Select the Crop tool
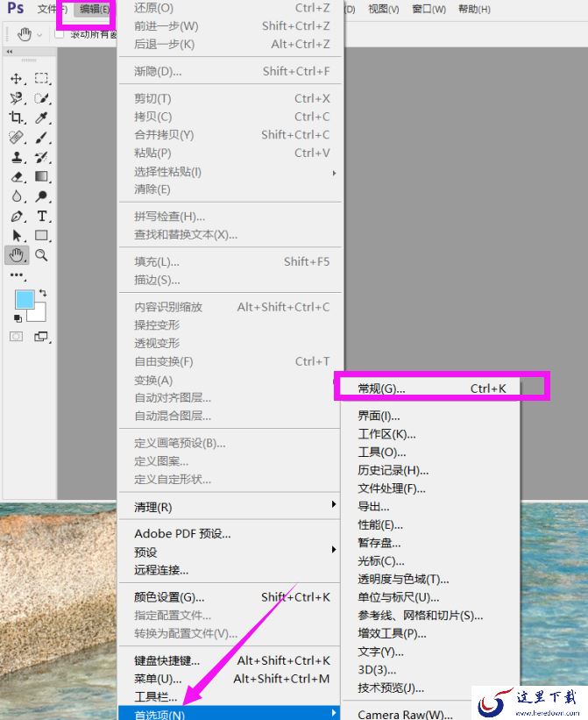This screenshot has width=588, height=720. coord(17,118)
